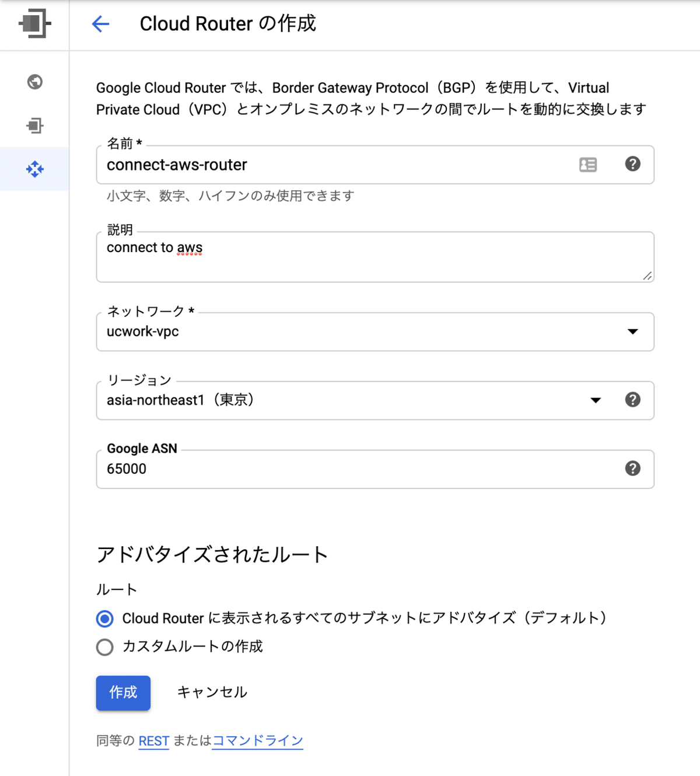Screen dimensions: 700x776
Task: Expand the リージョン dropdown for asia-northeast1
Action: (596, 400)
